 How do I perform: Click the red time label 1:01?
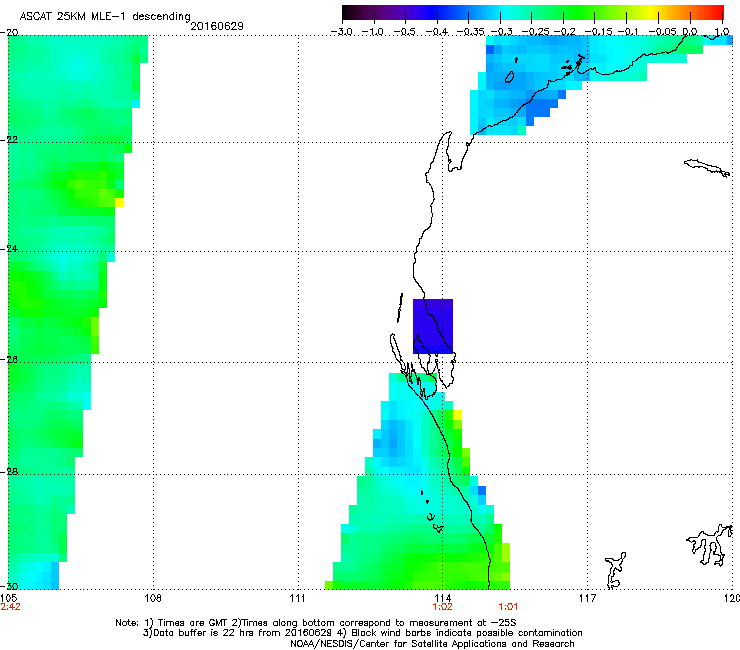tap(508, 607)
